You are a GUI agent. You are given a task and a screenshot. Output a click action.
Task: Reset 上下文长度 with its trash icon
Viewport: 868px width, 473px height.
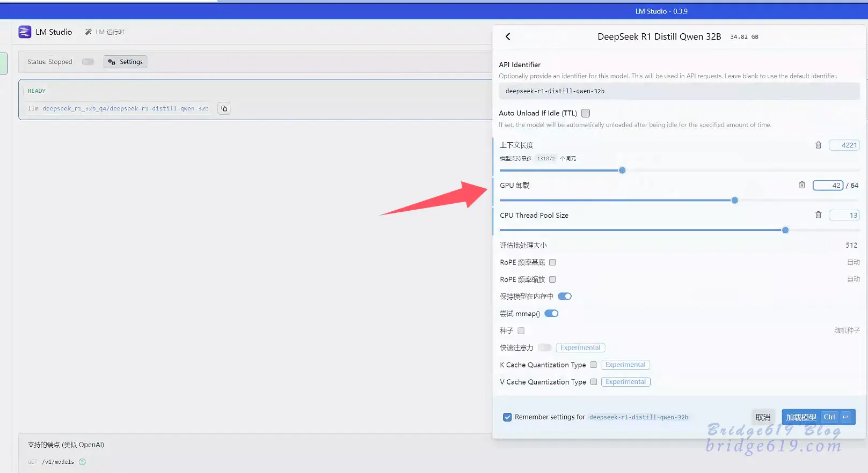819,145
